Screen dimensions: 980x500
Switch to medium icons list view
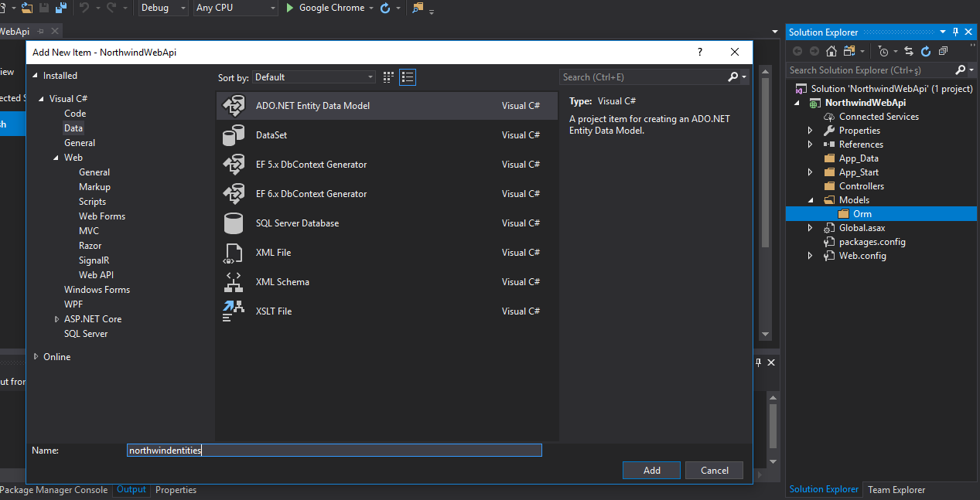coord(408,77)
